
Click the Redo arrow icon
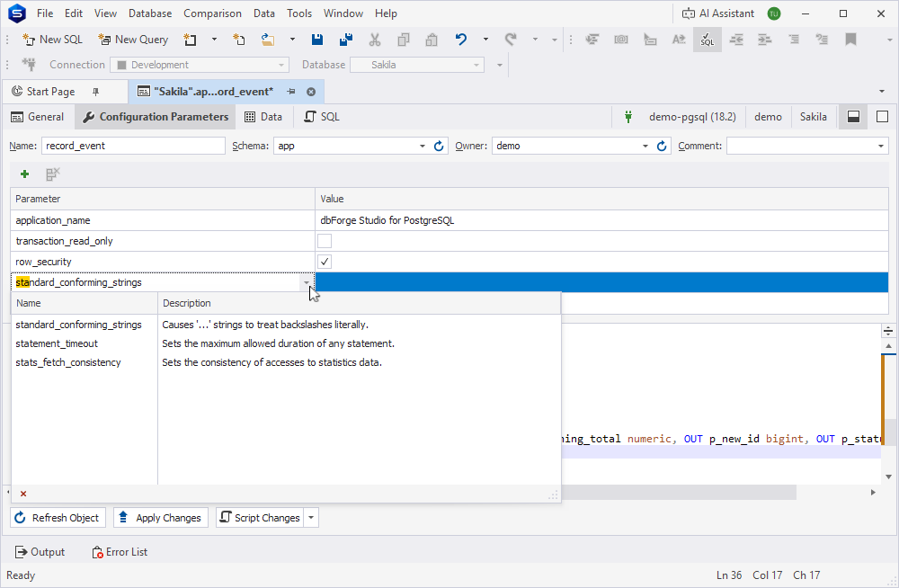tap(511, 40)
